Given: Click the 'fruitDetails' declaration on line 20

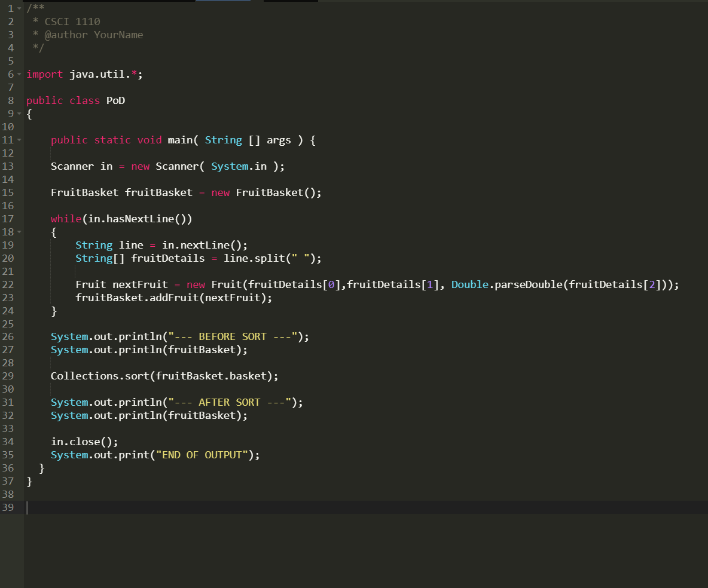Looking at the screenshot, I should [168, 258].
